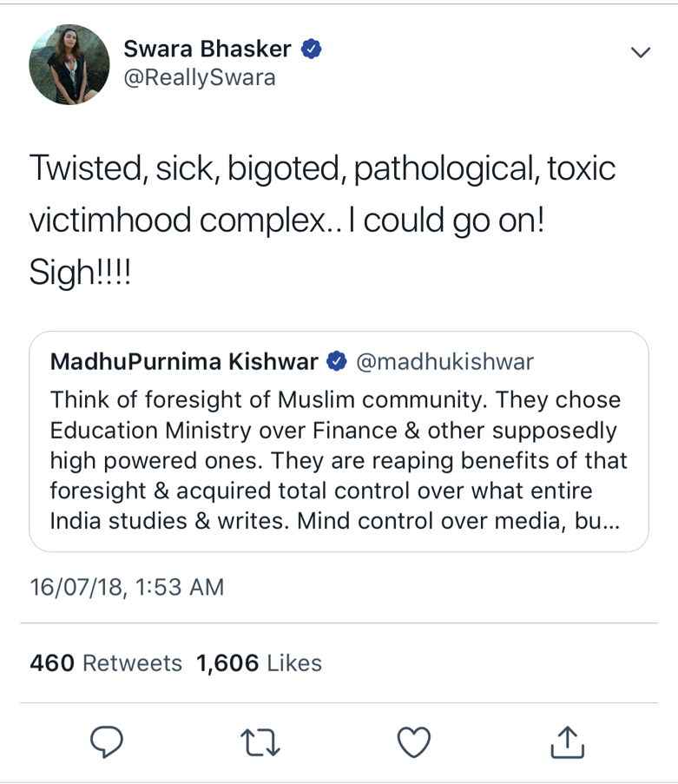Like the tweet with the heart icon
This screenshot has height=784, width=678.
(413, 741)
